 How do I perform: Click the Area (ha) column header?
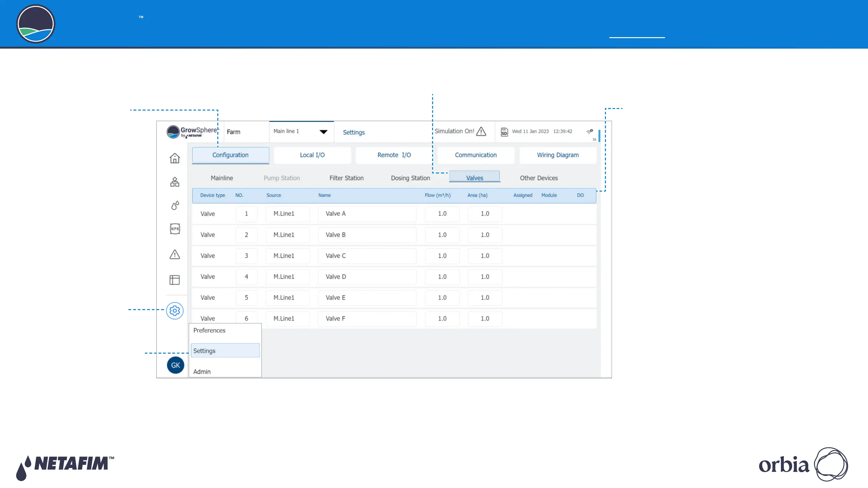pyautogui.click(x=477, y=195)
